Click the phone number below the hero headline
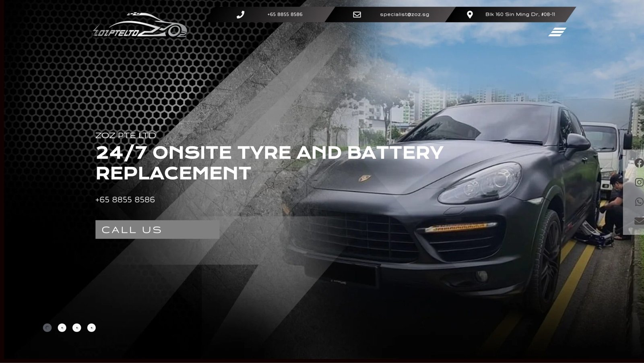The width and height of the screenshot is (644, 363). coord(125,200)
